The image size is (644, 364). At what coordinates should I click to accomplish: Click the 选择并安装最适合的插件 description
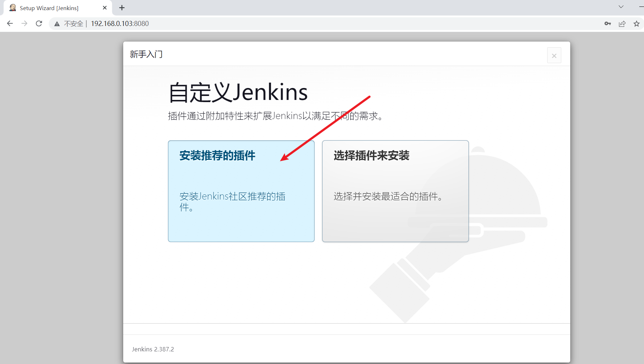click(x=388, y=196)
